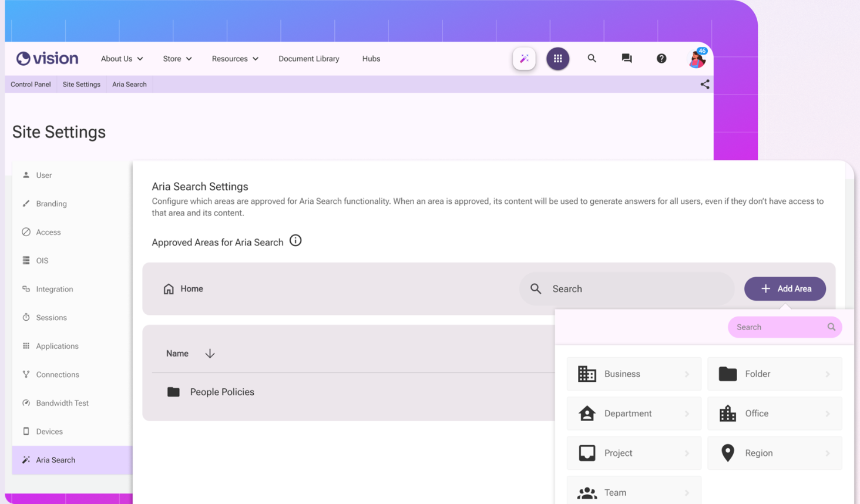
Task: Expand the Team area type chevron
Action: 687,493
